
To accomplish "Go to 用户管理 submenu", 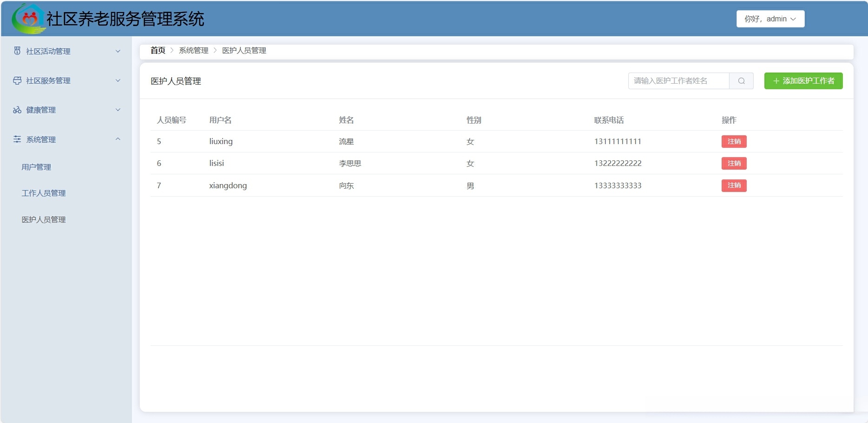I will pyautogui.click(x=36, y=167).
